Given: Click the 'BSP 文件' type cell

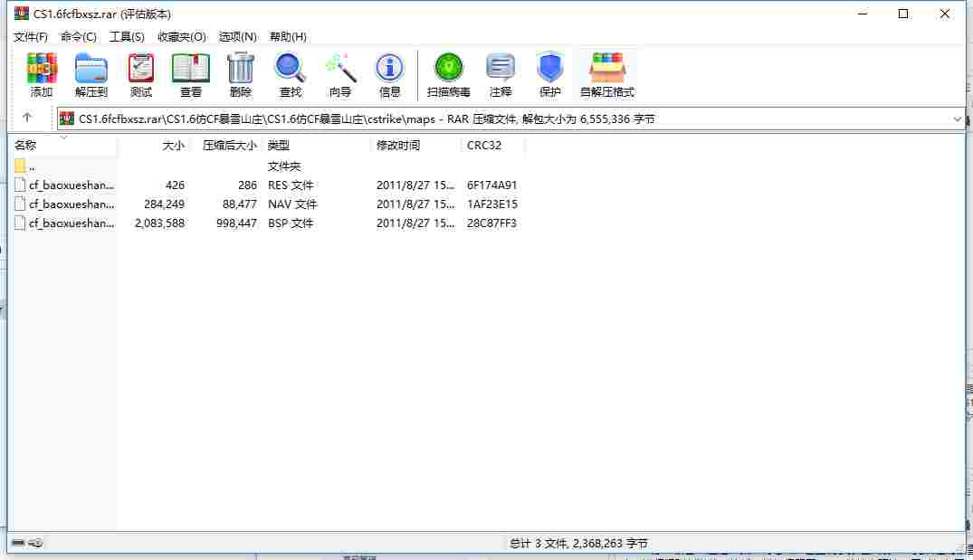Looking at the screenshot, I should click(291, 223).
